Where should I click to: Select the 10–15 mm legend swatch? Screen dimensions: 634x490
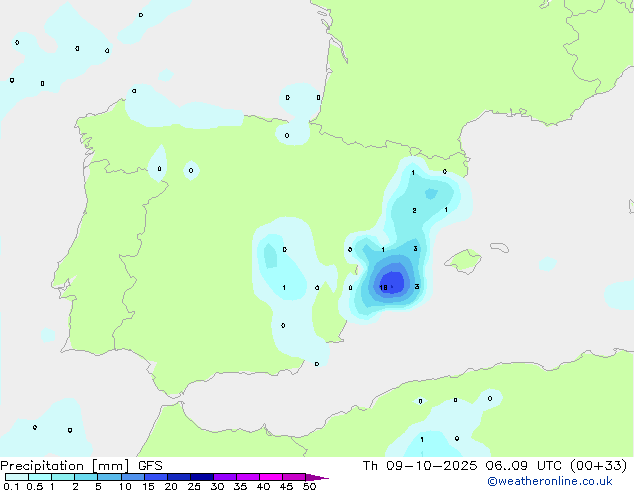click(x=133, y=477)
